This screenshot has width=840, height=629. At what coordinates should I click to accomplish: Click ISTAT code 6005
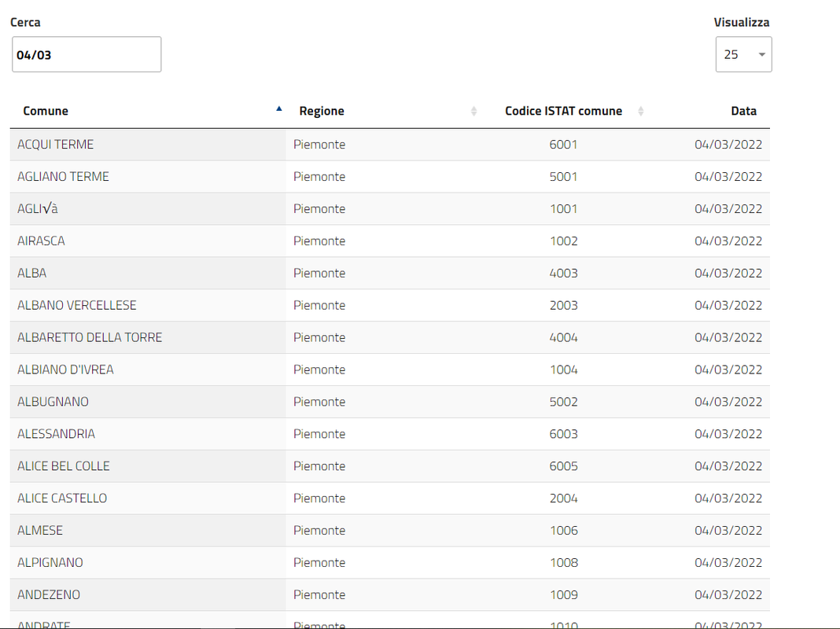564,465
